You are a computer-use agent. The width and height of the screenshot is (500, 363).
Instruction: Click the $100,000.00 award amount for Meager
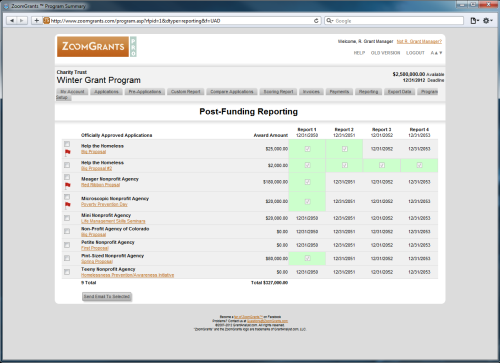(275, 182)
